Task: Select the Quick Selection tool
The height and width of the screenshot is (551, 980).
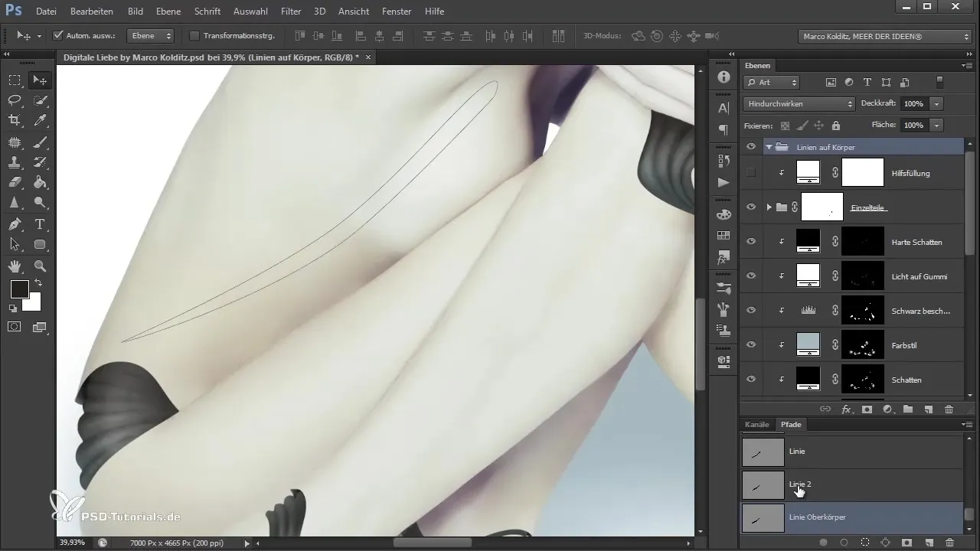Action: click(40, 100)
